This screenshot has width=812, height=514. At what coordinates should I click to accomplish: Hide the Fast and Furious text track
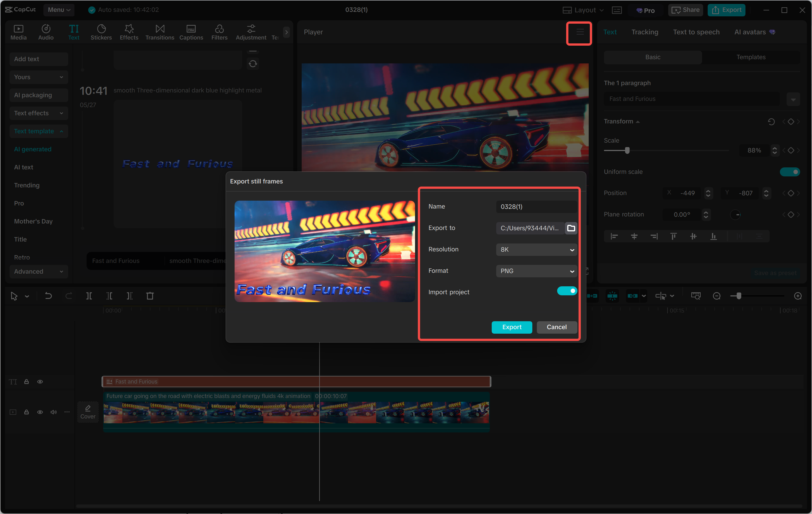tap(40, 381)
